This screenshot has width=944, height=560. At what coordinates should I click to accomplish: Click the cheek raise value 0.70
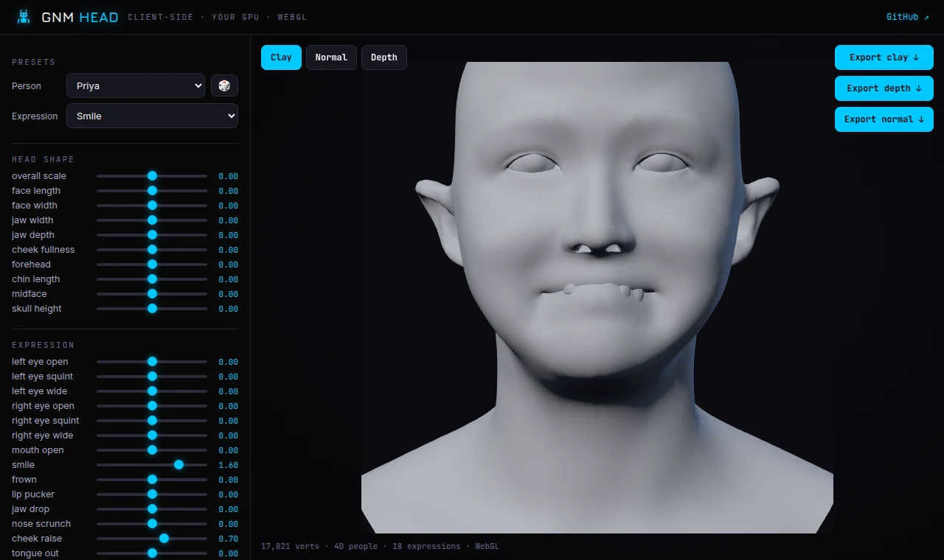(x=228, y=539)
